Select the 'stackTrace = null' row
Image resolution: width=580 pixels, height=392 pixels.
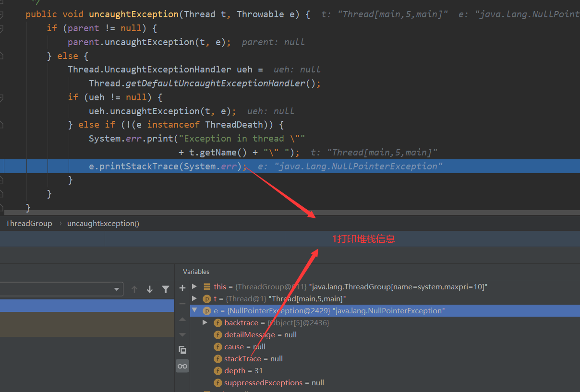[385, 358]
